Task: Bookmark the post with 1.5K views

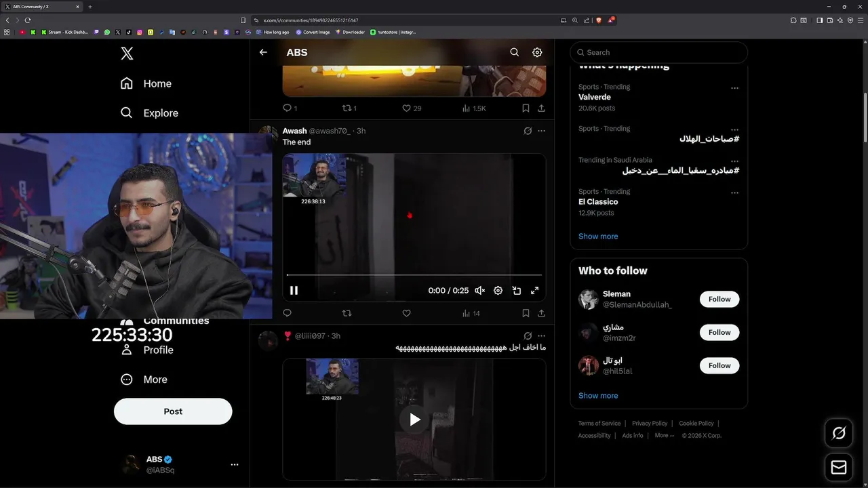Action: tap(526, 108)
